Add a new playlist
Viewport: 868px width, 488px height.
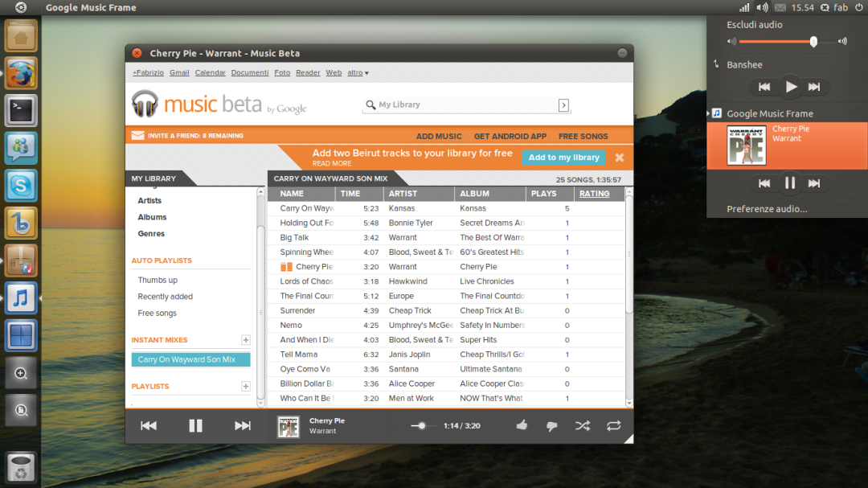tap(246, 386)
